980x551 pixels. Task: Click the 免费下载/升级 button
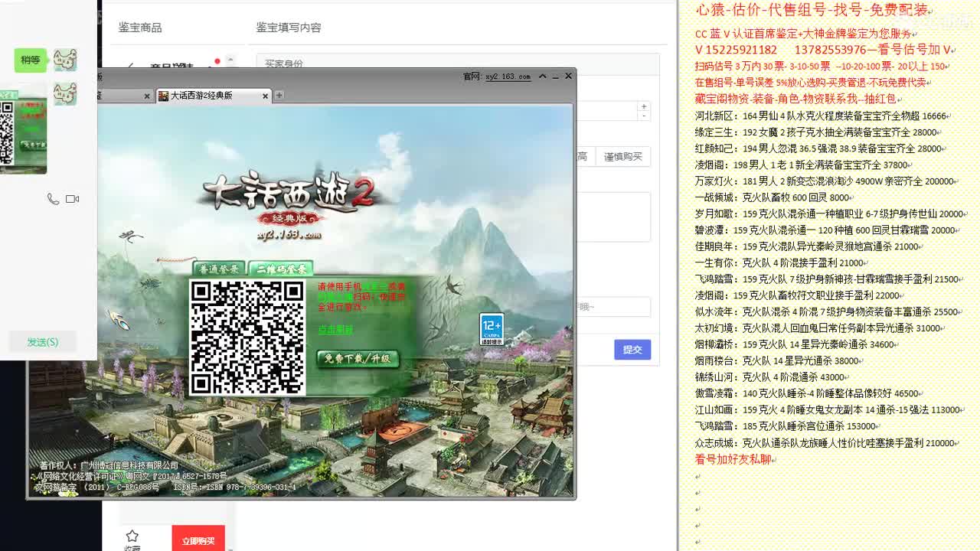pos(358,358)
